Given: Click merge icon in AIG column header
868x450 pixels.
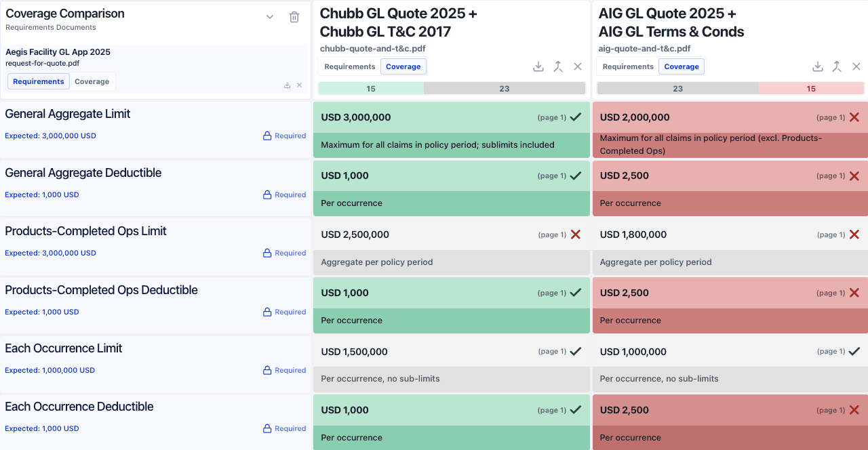Looking at the screenshot, I should pyautogui.click(x=837, y=66).
